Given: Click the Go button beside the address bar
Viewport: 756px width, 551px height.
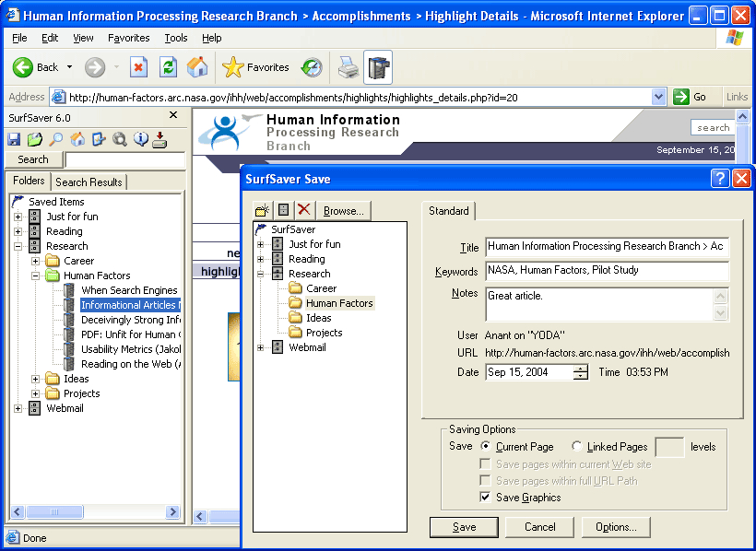Looking at the screenshot, I should 691,97.
